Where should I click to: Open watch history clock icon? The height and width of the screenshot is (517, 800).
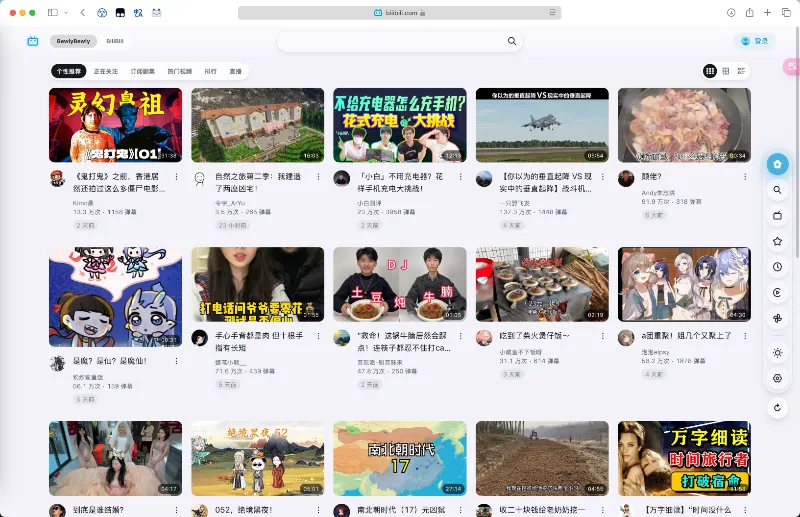click(777, 267)
